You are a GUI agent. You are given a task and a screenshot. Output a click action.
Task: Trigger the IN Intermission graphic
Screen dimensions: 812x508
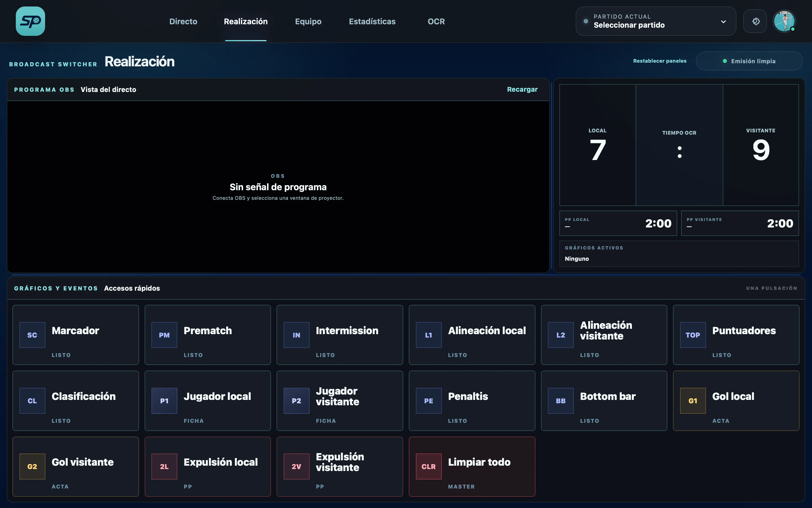pyautogui.click(x=339, y=335)
